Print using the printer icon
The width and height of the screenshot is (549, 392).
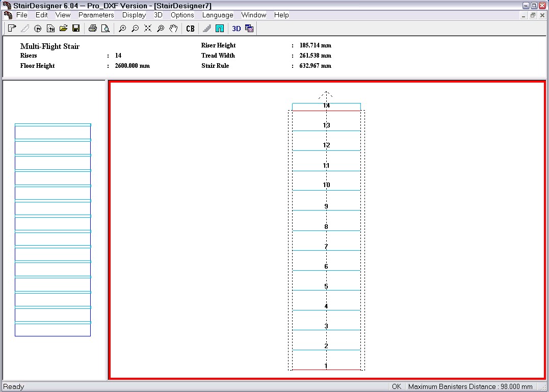(92, 29)
